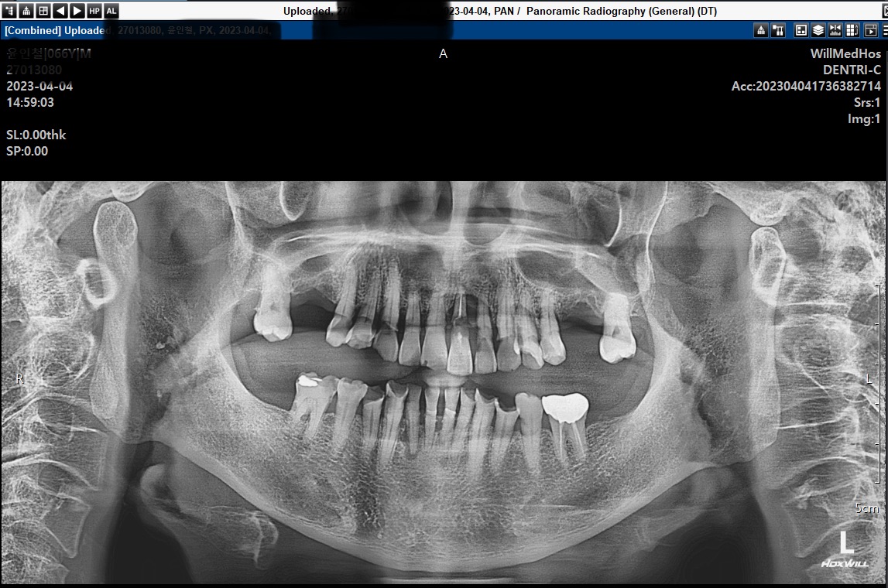This screenshot has width=888, height=588.
Task: Toggle the HP hanging protocol button
Action: point(94,11)
